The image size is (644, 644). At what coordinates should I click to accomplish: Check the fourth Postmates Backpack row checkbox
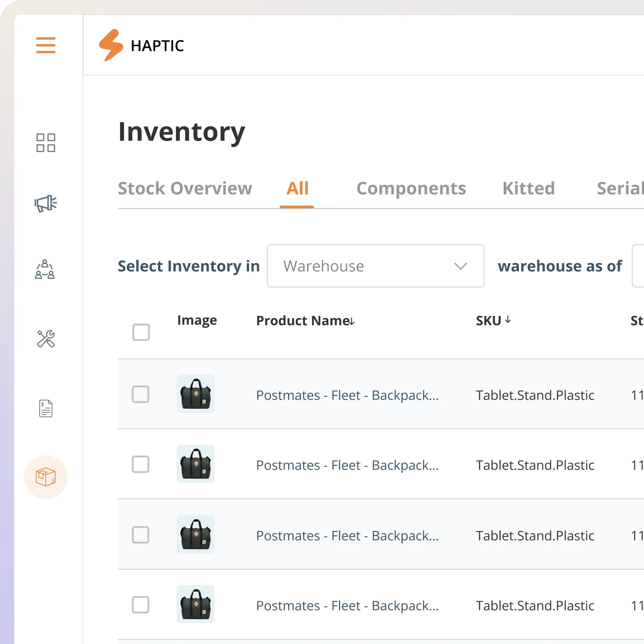coord(141,605)
